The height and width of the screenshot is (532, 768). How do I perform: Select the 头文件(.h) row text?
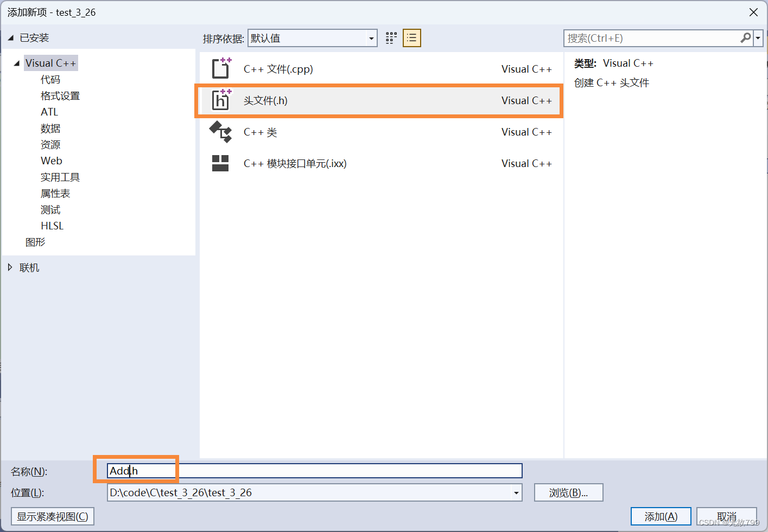(265, 100)
